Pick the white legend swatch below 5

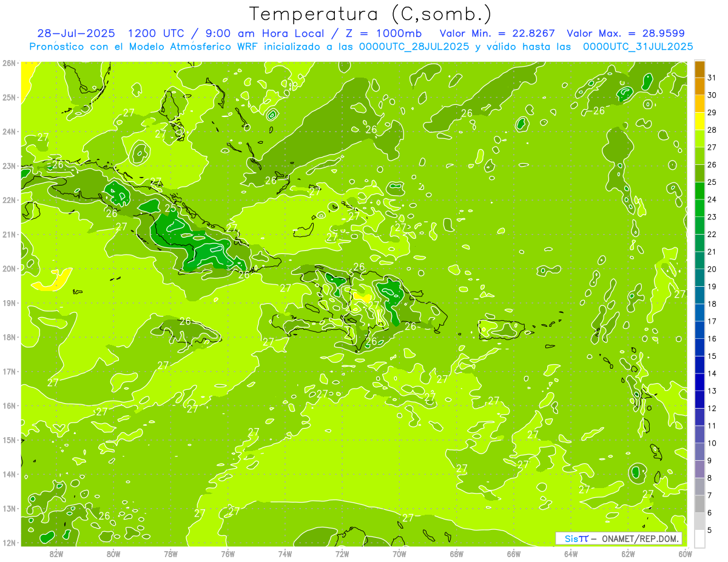(x=699, y=538)
